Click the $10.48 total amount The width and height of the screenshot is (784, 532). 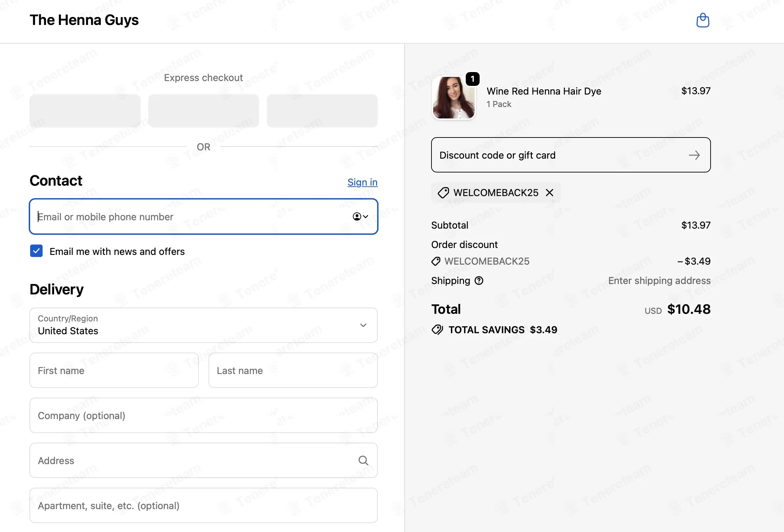click(689, 309)
